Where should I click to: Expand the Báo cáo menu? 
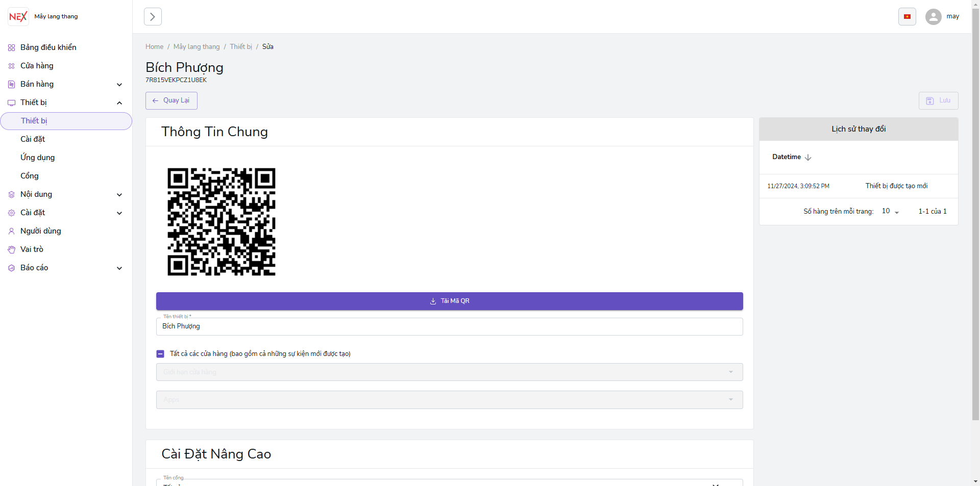(119, 268)
